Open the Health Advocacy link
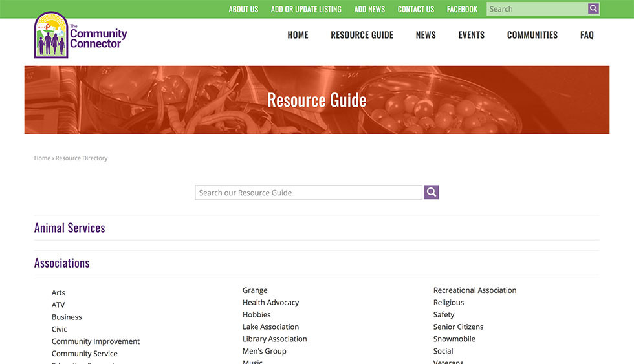Image resolution: width=634 pixels, height=364 pixels. tap(270, 302)
